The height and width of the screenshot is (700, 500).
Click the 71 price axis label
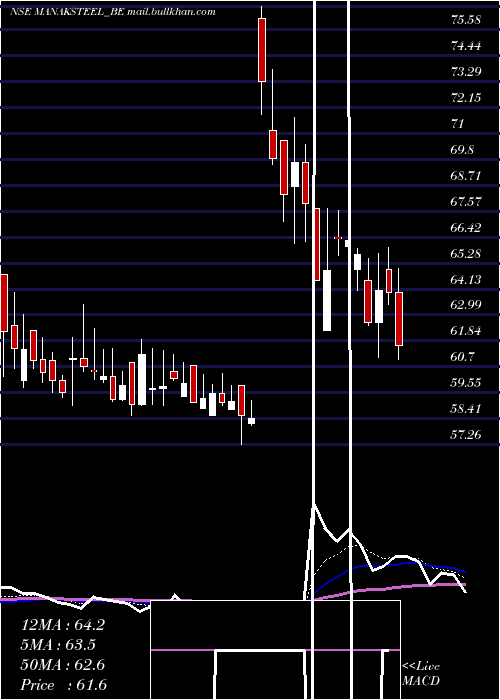[x=458, y=123]
